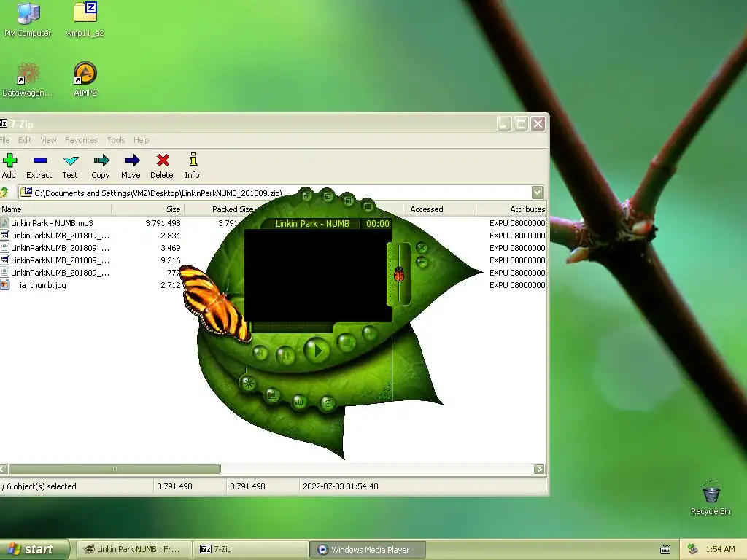
Task: Close the leaf player with its X button
Action: [422, 248]
